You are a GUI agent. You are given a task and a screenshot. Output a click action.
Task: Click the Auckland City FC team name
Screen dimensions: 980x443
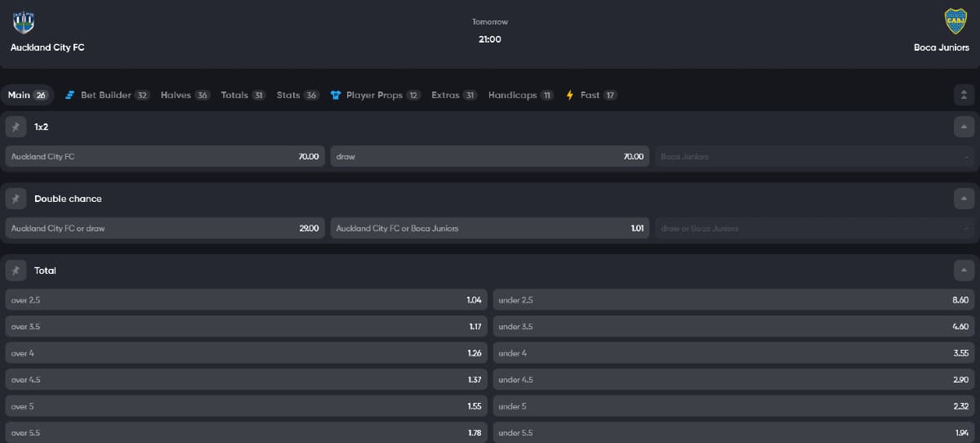[x=47, y=47]
